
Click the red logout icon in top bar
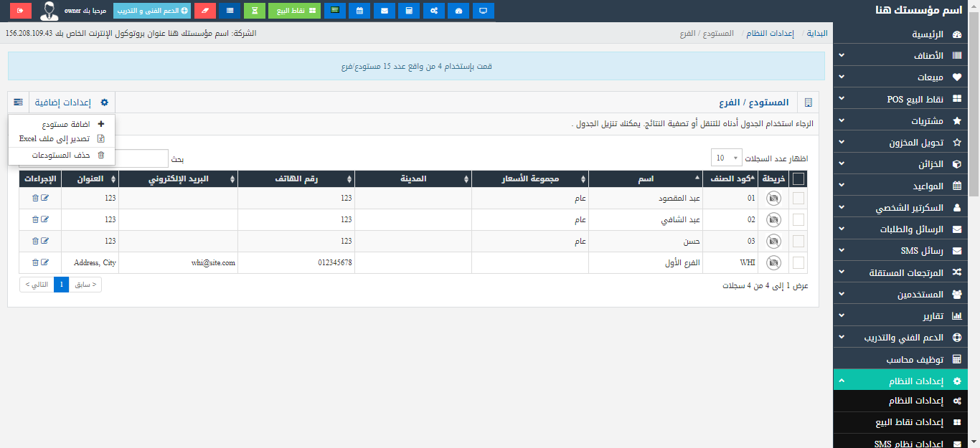(x=21, y=11)
